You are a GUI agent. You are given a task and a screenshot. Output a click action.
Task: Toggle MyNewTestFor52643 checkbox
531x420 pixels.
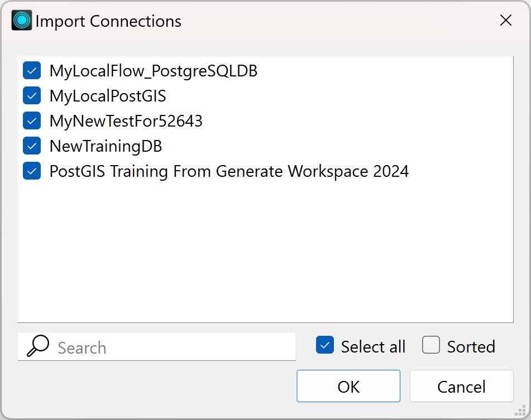click(32, 120)
